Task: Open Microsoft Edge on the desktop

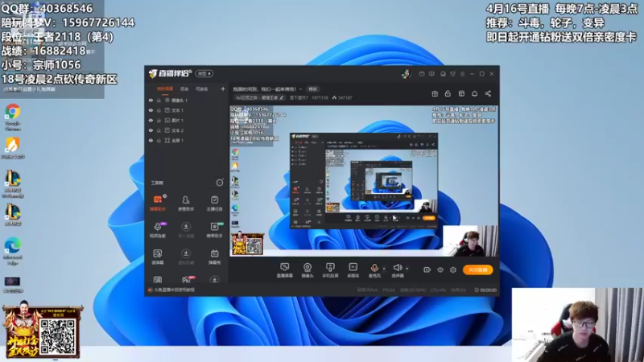Action: click(13, 251)
